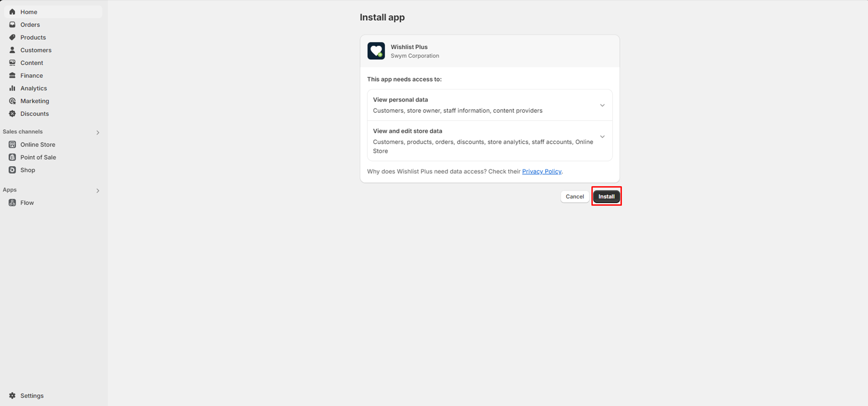This screenshot has height=406, width=868.
Task: Cancel the app installation
Action: (574, 196)
